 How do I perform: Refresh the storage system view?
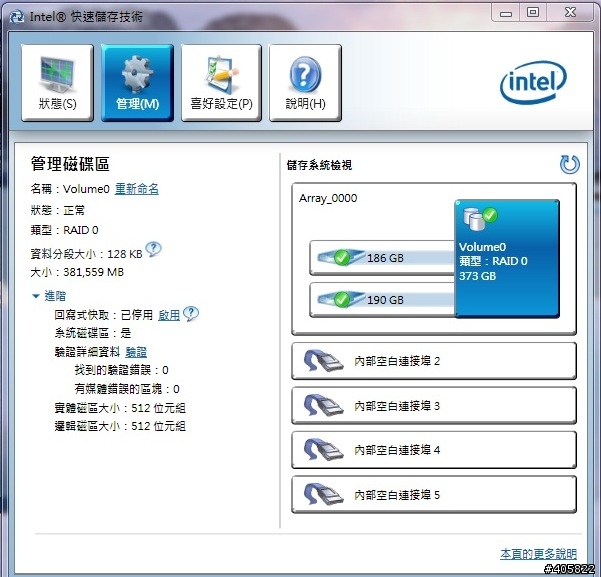[x=570, y=165]
